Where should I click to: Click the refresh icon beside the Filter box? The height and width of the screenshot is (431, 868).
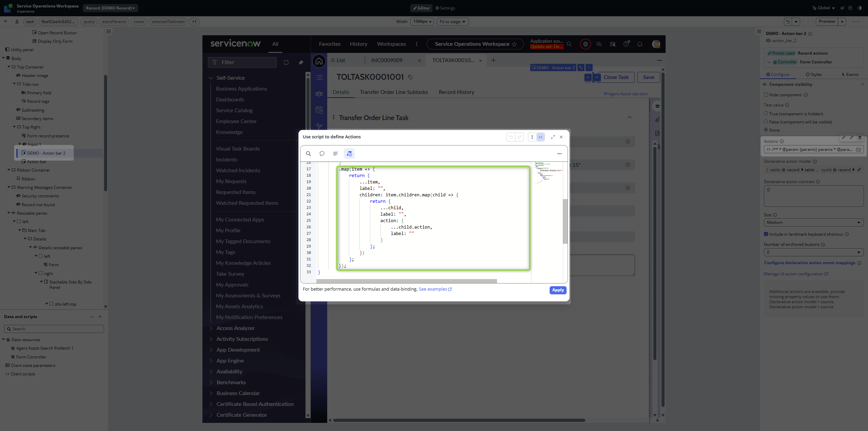click(x=286, y=62)
